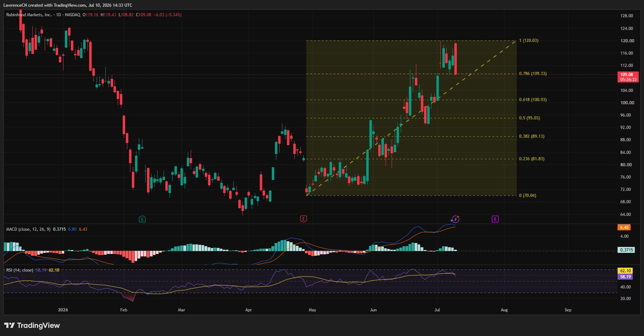Select the Fibonacci label 0.236 (81.83)
Image resolution: width=644 pixels, height=336 pixels.
(532, 159)
